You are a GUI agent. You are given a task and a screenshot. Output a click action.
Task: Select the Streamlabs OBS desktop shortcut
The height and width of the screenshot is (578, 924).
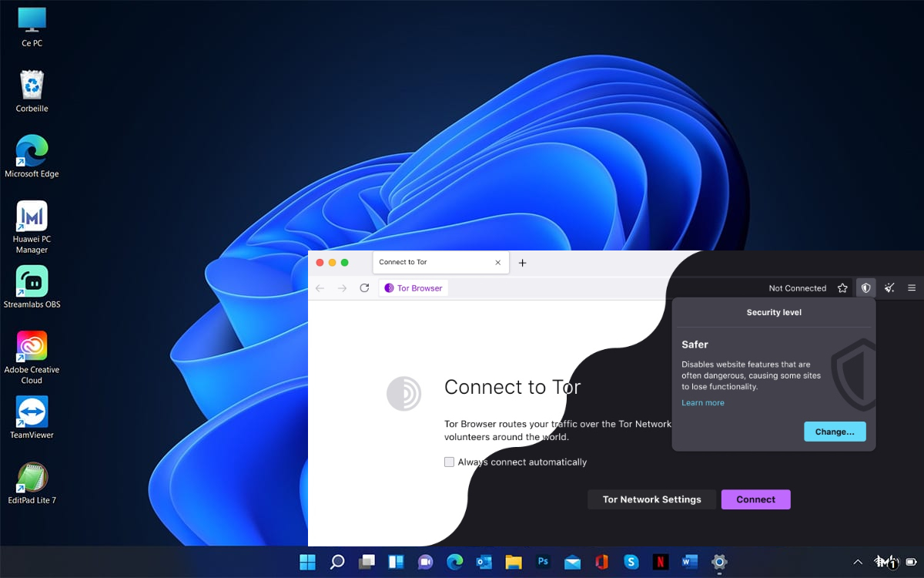(x=32, y=287)
